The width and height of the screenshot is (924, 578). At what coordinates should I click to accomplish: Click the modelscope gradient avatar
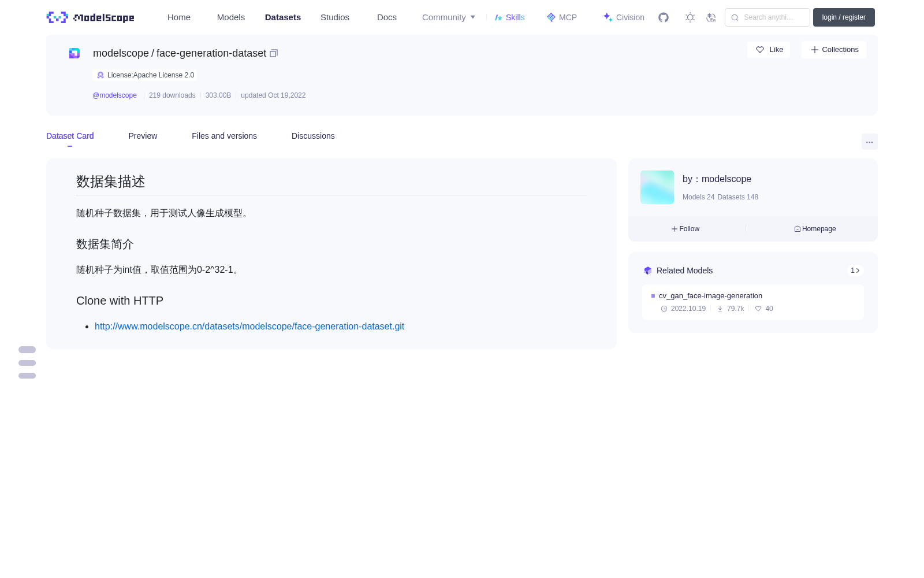657,187
